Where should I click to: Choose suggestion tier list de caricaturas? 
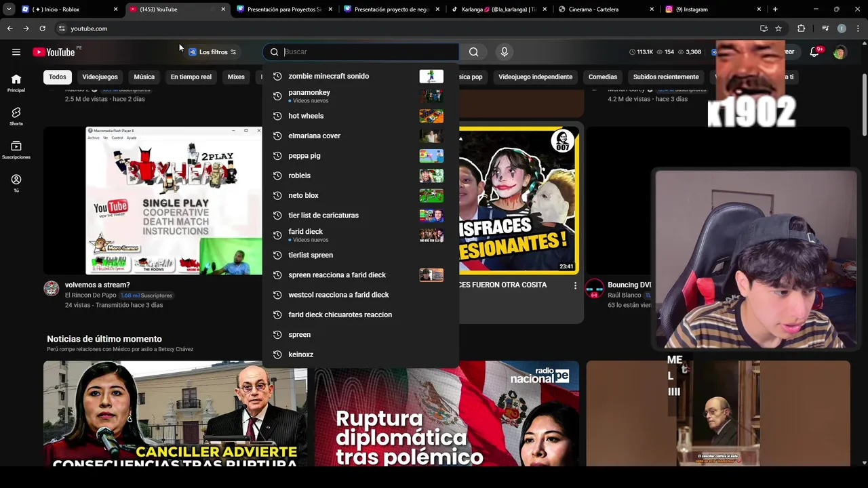[x=361, y=216]
